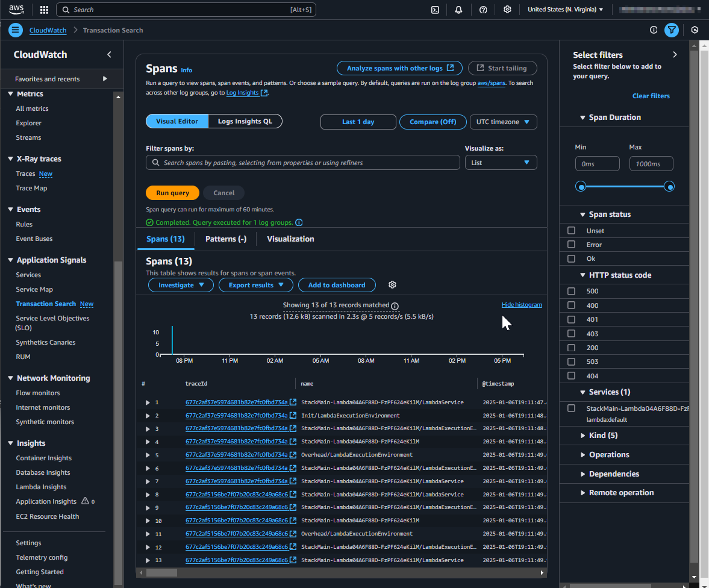This screenshot has height=588, width=709.
Task: Open the records matched info icon
Action: pyautogui.click(x=395, y=305)
